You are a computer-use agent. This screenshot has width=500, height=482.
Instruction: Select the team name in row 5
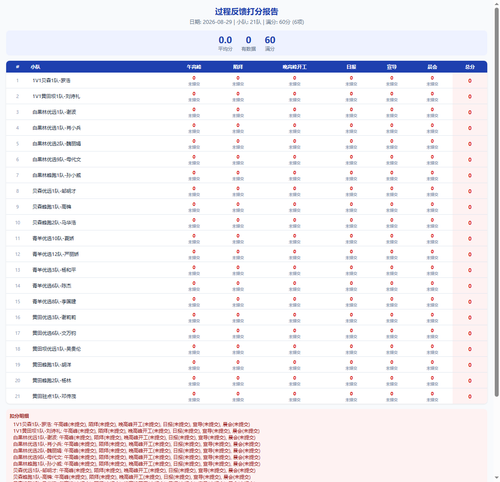[x=57, y=144]
